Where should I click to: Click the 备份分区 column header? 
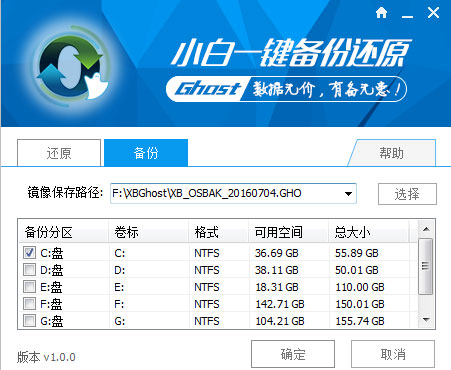[63, 232]
